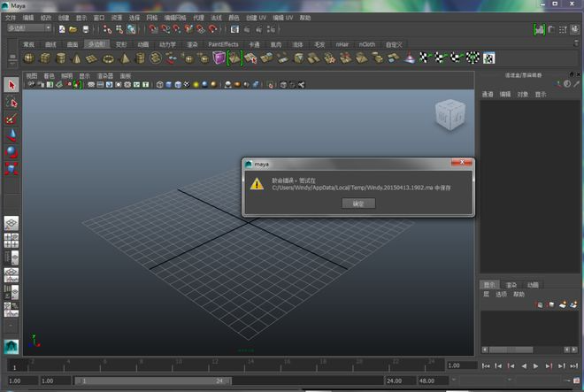Image resolution: width=584 pixels, height=392 pixels.
Task: Create a polygon helix from shelf
Action: (x=156, y=58)
